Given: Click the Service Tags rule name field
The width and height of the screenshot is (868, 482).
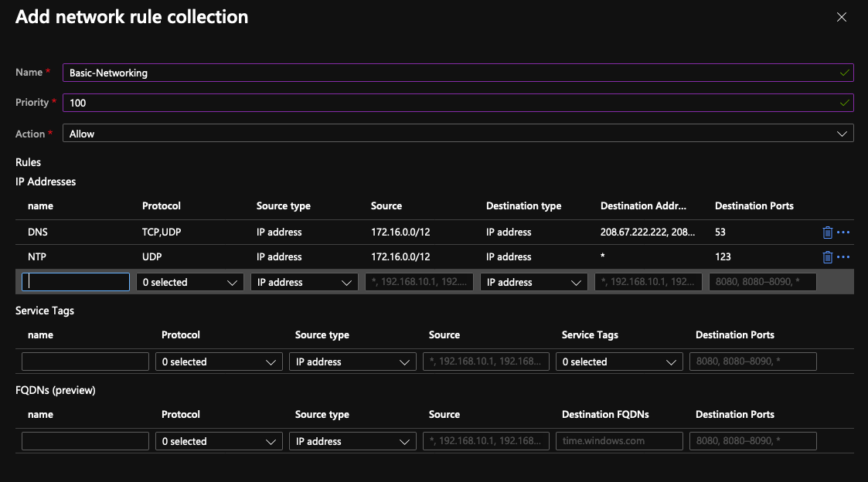Looking at the screenshot, I should pyautogui.click(x=85, y=361).
